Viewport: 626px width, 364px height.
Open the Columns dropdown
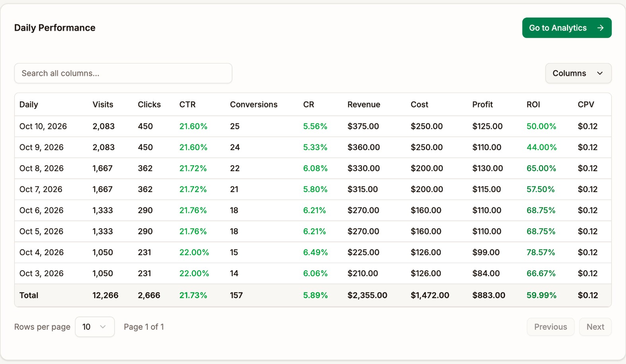click(x=578, y=73)
